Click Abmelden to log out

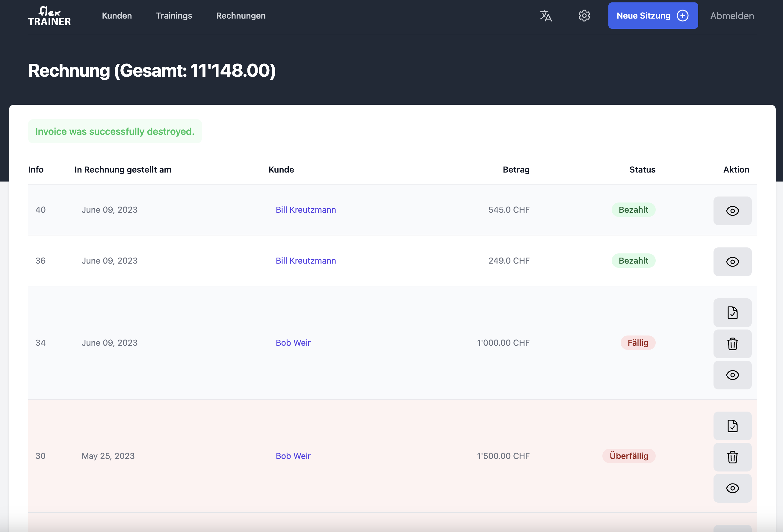731,16
